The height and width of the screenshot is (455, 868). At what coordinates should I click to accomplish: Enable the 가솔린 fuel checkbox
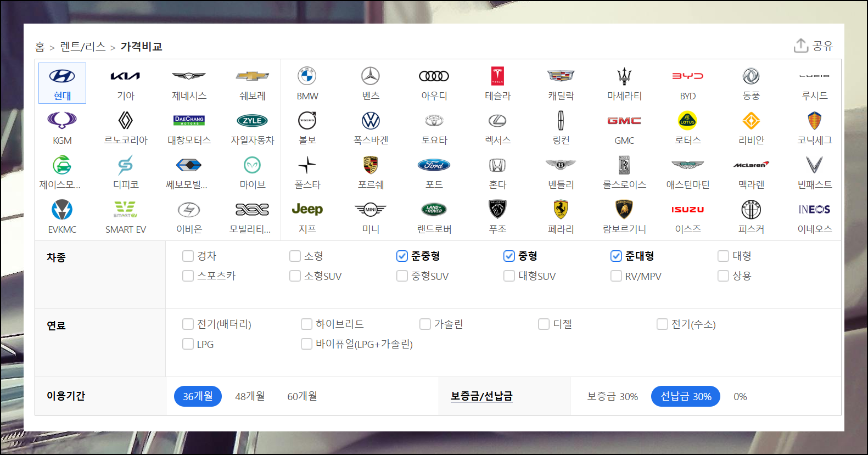pos(425,324)
